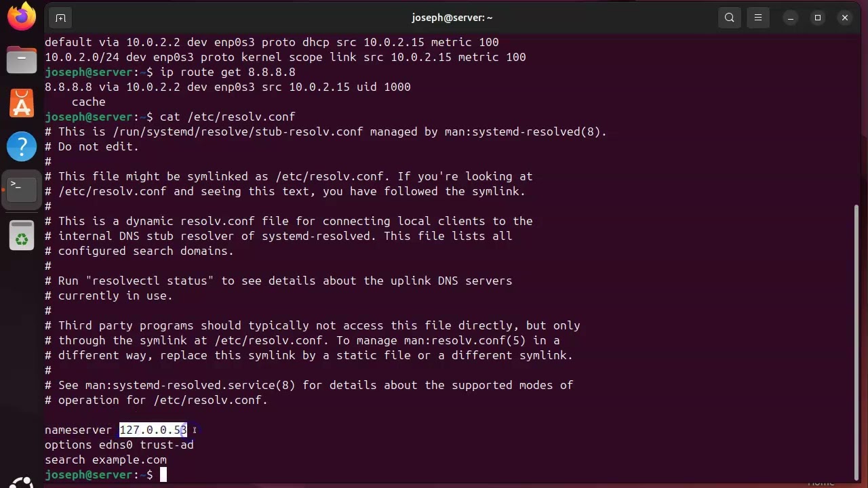Click the 'search example.com' line
The width and height of the screenshot is (868, 488).
pyautogui.click(x=106, y=460)
